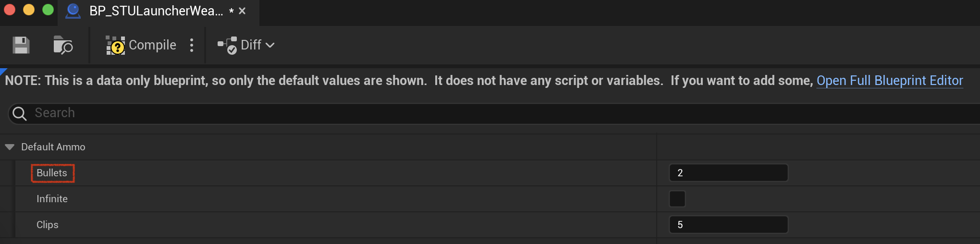This screenshot has width=980, height=244.
Task: Toggle the Infinite checkbox
Action: click(x=677, y=199)
